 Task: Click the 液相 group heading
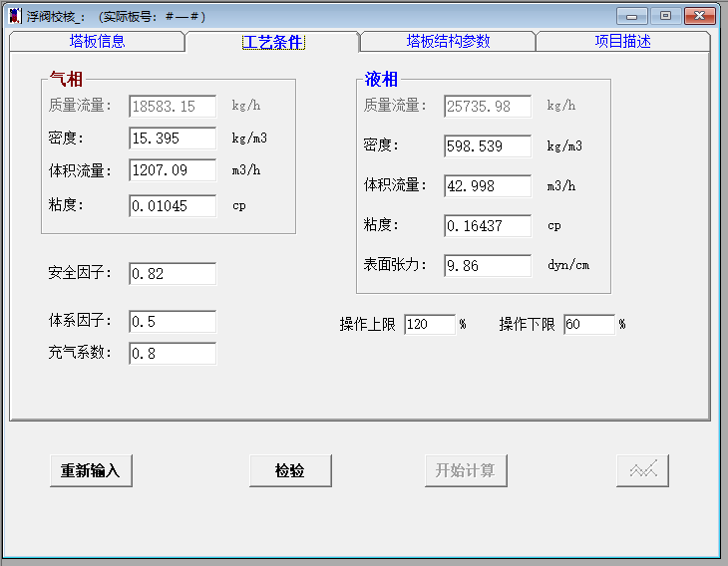click(381, 80)
